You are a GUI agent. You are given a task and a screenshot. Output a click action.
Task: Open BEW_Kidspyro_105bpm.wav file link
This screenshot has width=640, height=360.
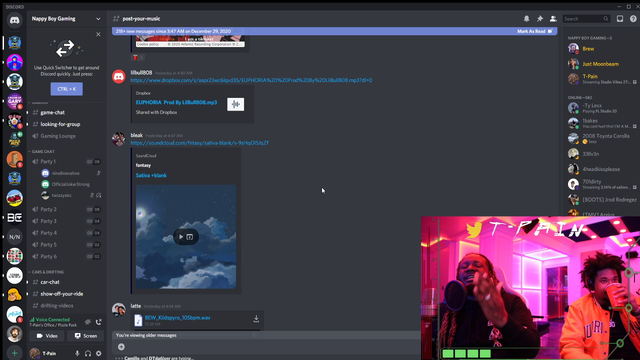pyautogui.click(x=178, y=318)
